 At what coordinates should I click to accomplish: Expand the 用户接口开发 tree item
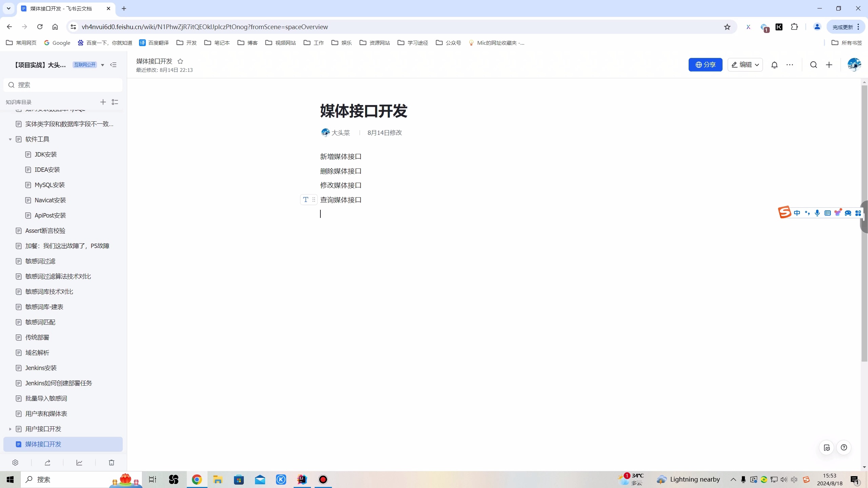click(x=10, y=429)
